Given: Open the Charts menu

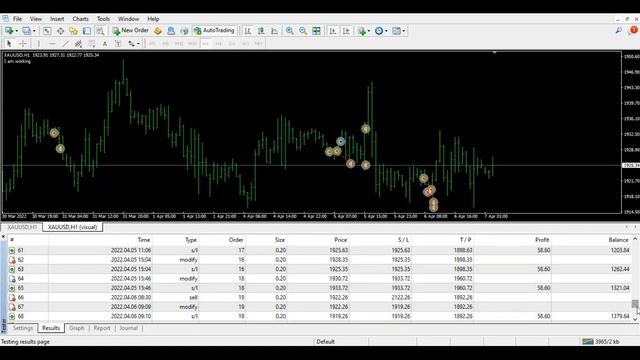Looking at the screenshot, I should pos(80,19).
